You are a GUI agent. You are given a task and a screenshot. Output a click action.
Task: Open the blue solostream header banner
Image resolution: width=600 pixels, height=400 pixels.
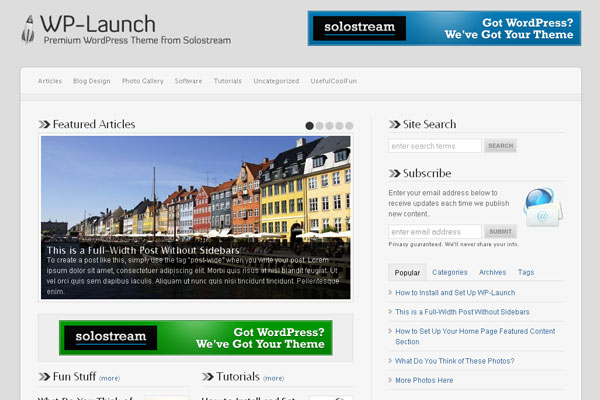pyautogui.click(x=444, y=28)
